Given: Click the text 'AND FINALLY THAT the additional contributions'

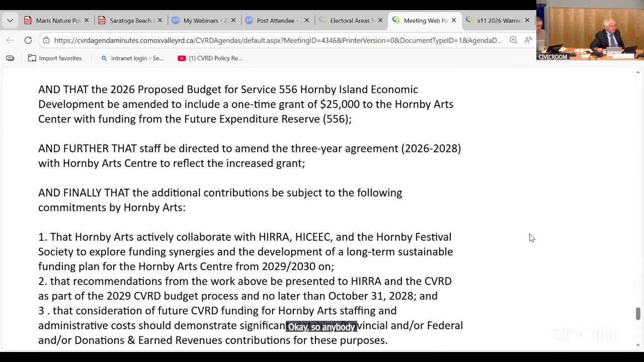Looking at the screenshot, I should (154, 193).
